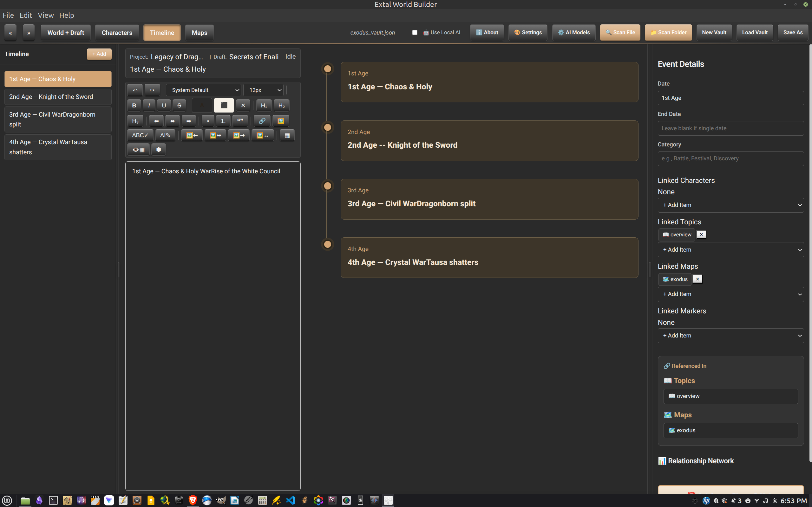Open the Edit menu
Image resolution: width=812 pixels, height=507 pixels.
pos(25,15)
